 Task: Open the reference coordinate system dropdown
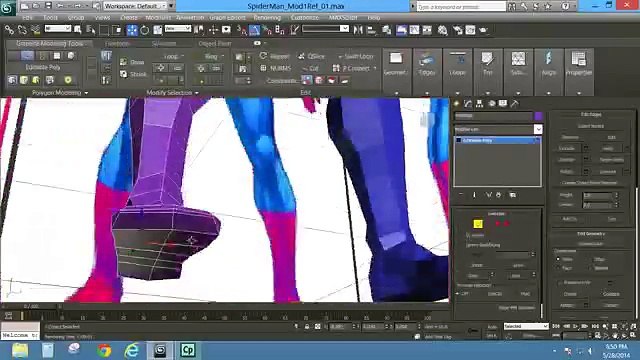coord(178,29)
